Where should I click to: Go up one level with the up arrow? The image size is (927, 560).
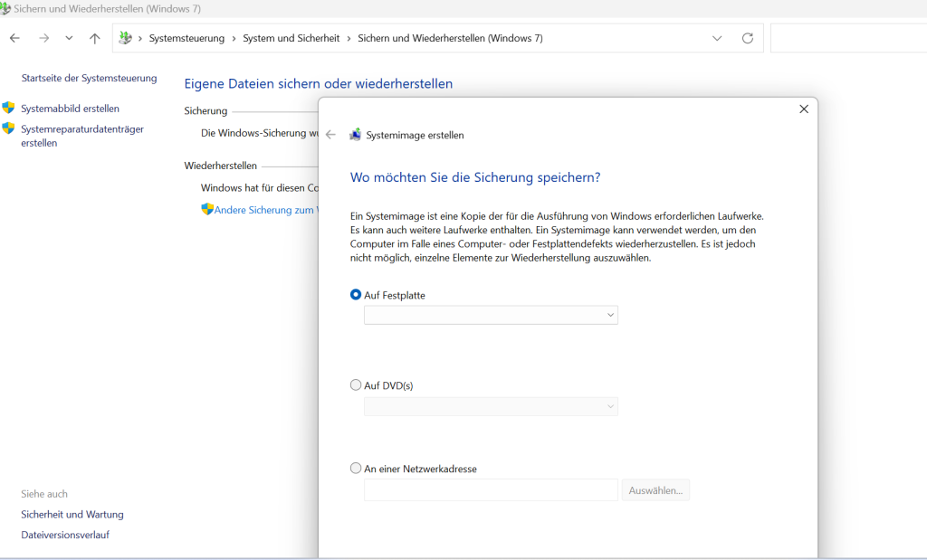tap(94, 38)
